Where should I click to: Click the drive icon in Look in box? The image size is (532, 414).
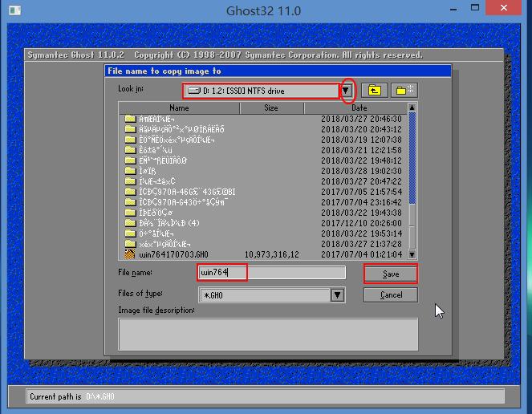[x=193, y=91]
